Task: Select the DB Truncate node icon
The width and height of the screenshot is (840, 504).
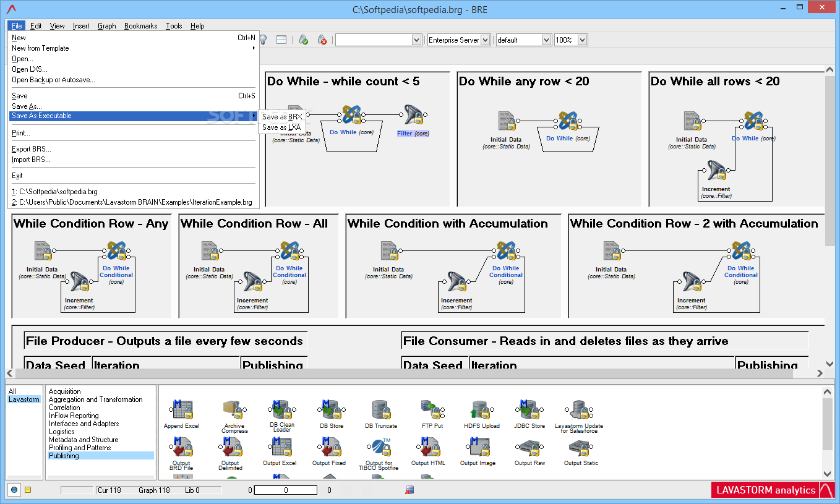Action: [x=381, y=410]
